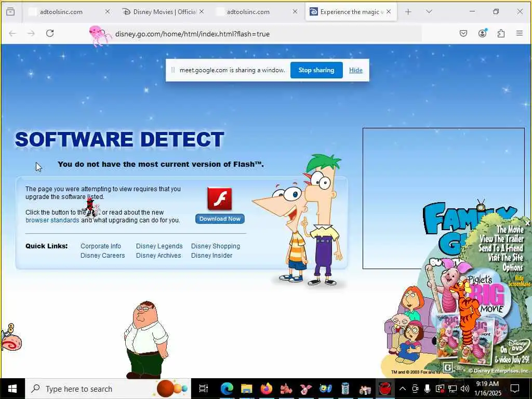Open the network tray icon

453,389
